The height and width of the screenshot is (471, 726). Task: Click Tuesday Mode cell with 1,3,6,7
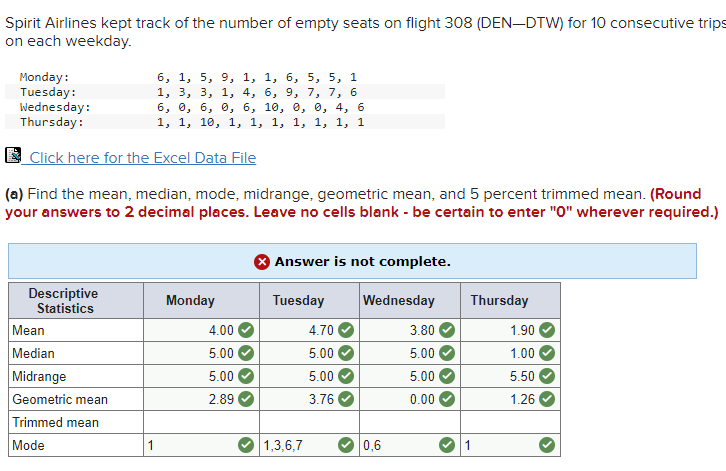click(x=309, y=445)
